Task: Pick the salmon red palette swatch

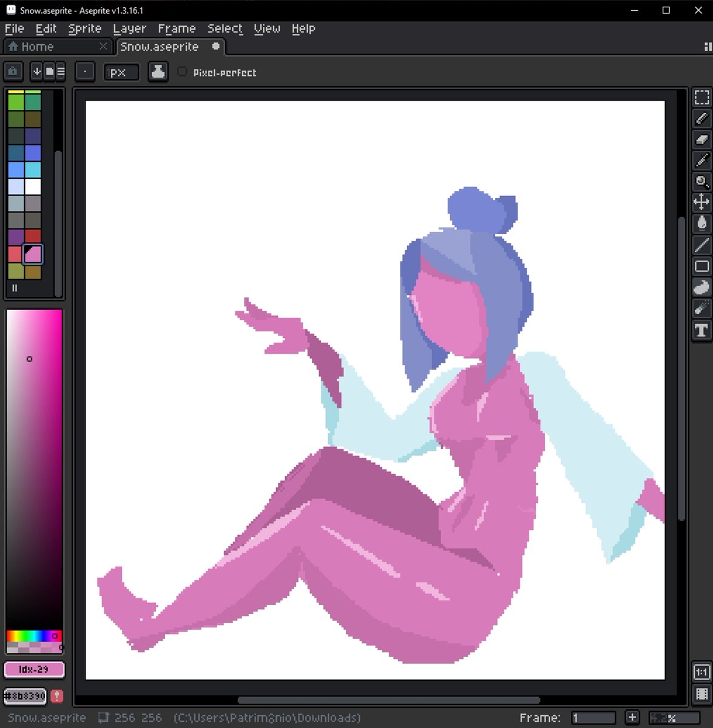Action: coord(16,254)
